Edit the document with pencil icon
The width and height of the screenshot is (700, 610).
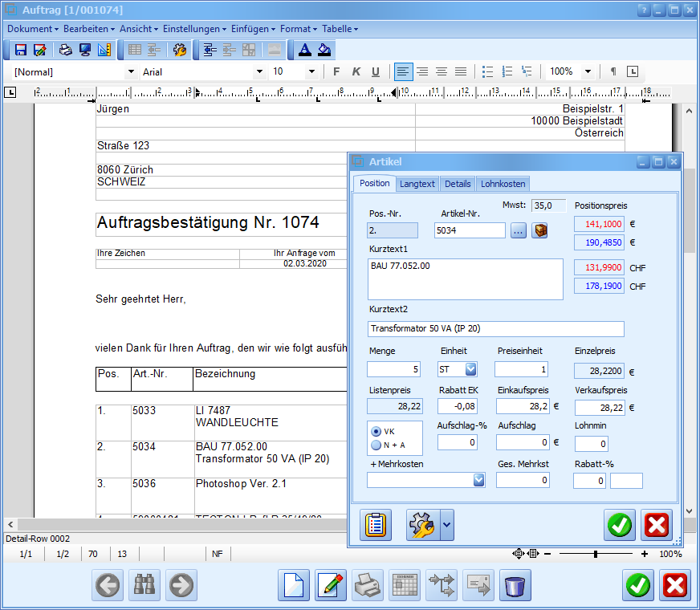[331, 585]
